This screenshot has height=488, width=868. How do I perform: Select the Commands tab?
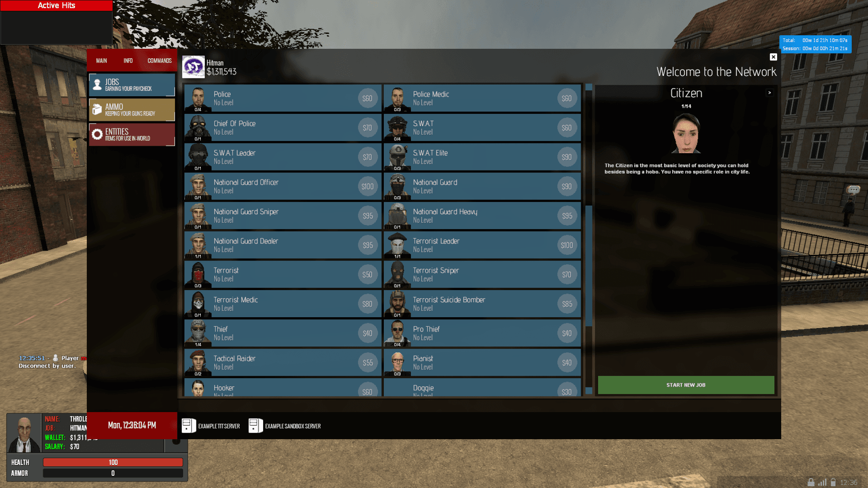coord(159,60)
